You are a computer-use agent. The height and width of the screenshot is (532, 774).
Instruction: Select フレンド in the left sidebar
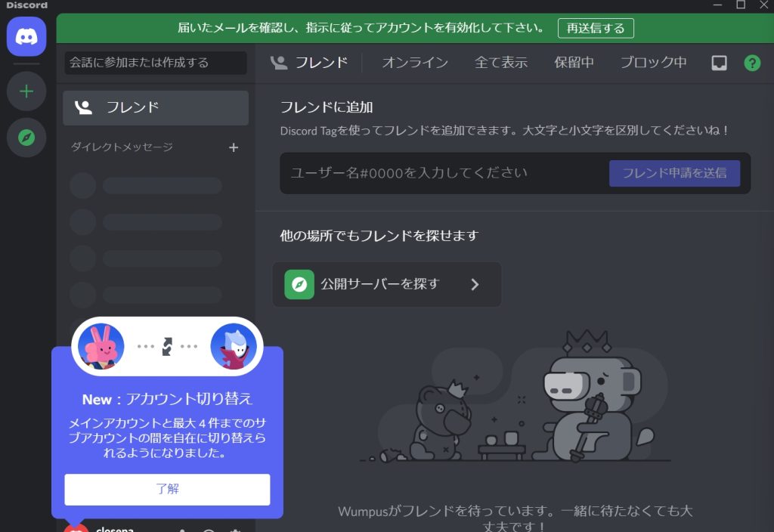click(156, 107)
